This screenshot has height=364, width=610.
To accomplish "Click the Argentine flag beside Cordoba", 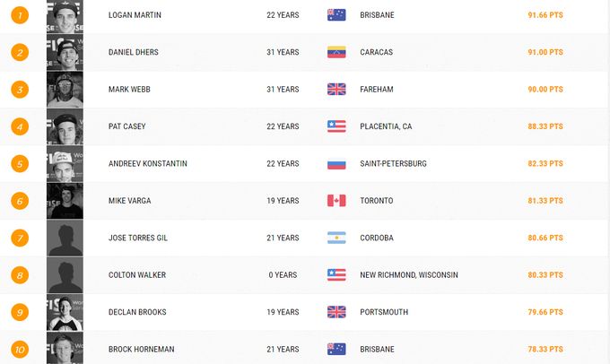I will click(x=336, y=238).
